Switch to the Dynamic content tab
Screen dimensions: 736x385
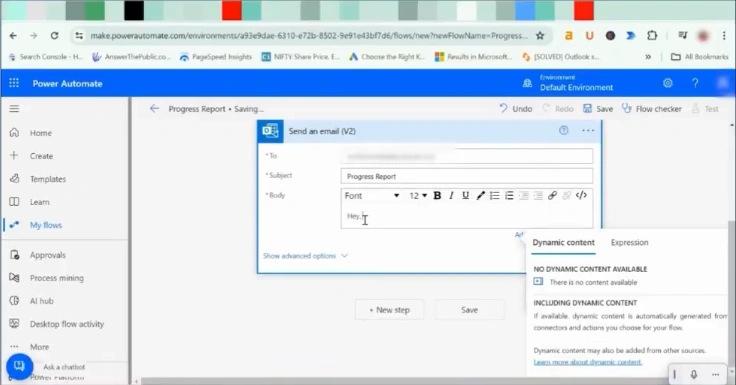coord(563,243)
